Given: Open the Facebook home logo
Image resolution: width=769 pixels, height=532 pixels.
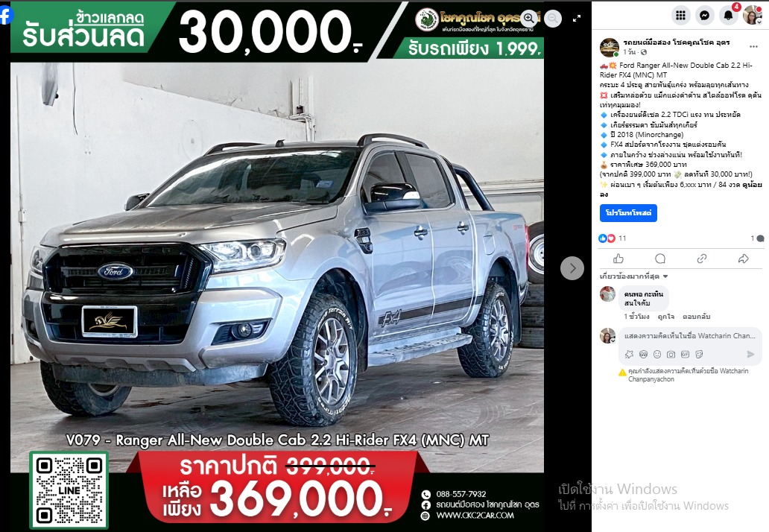Looking at the screenshot, I should tap(6, 15).
